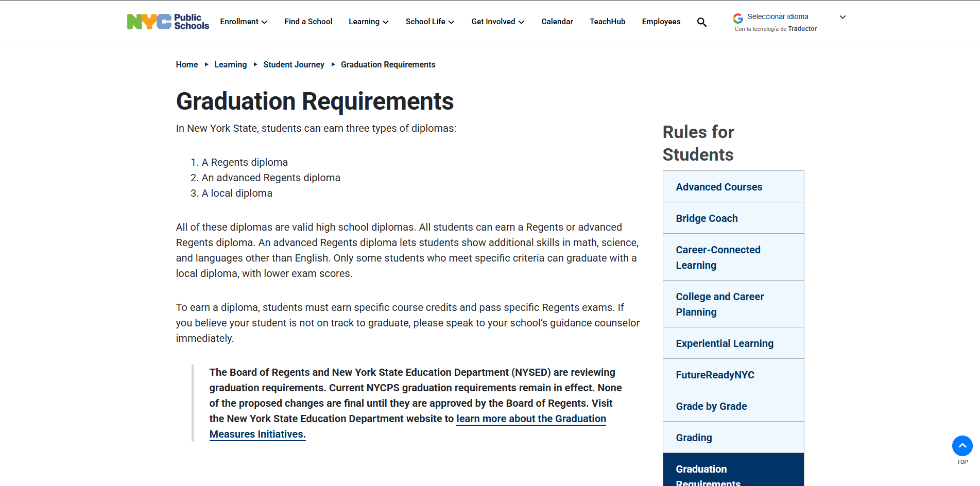980x486 pixels.
Task: Click the Graduation Requirements breadcrumb text
Action: [x=388, y=64]
